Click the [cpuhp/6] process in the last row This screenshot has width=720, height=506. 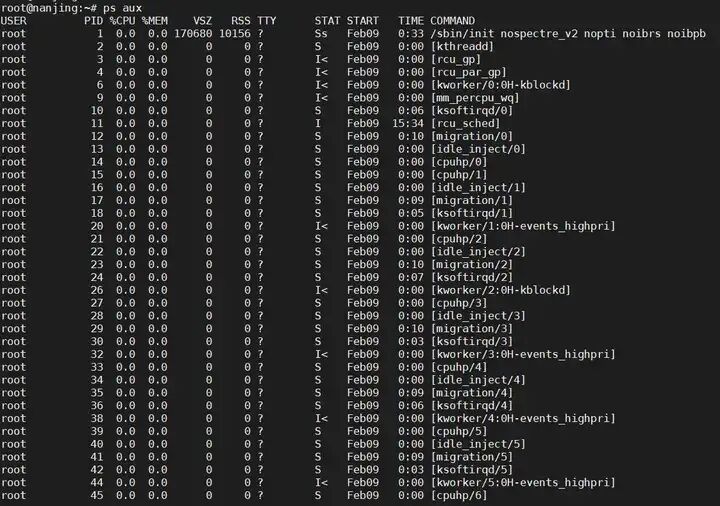[459, 495]
